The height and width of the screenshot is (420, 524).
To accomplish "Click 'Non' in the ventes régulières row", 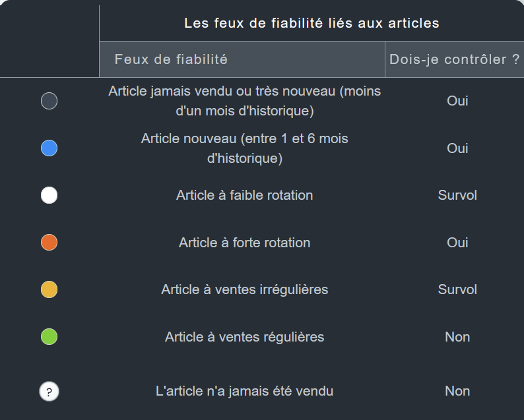I will [457, 337].
